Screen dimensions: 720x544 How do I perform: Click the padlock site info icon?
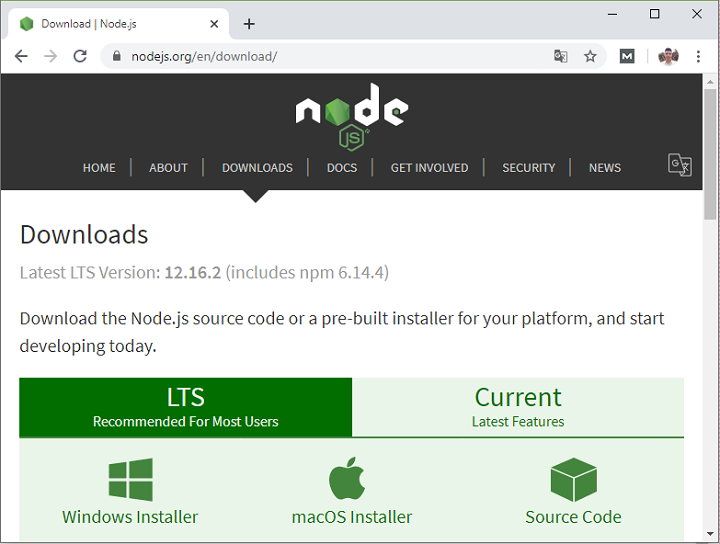pyautogui.click(x=117, y=56)
